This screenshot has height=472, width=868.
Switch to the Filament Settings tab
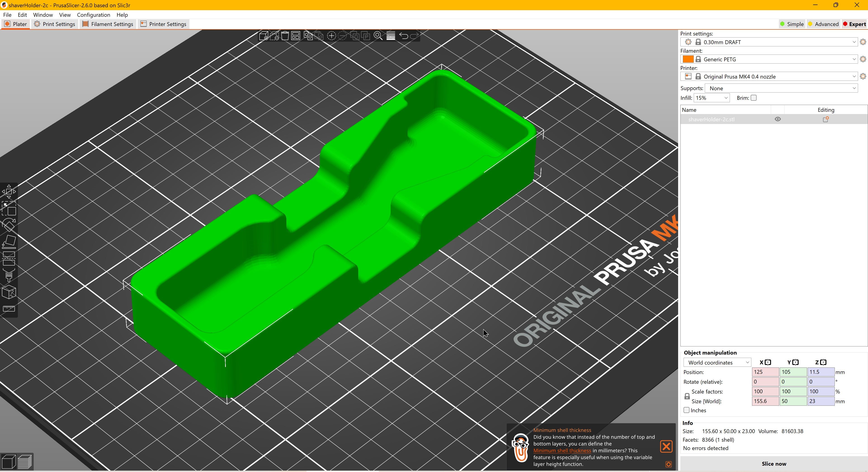pos(108,24)
